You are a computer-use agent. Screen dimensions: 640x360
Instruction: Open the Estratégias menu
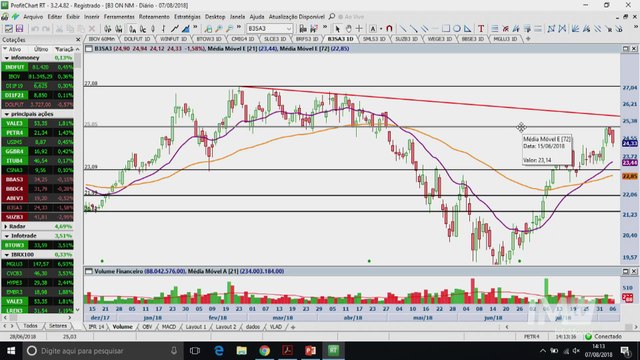coord(187,17)
